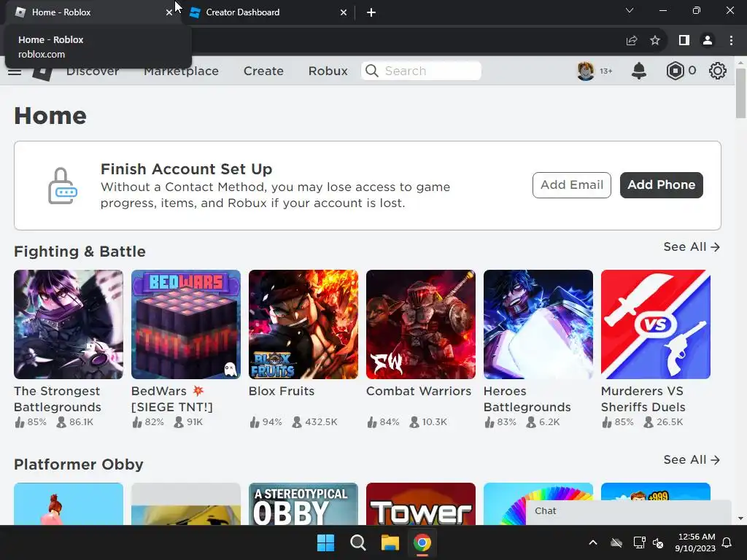Open The Strongest Battlegrounds thumbnail
Screen dimensions: 747x560
(69, 324)
